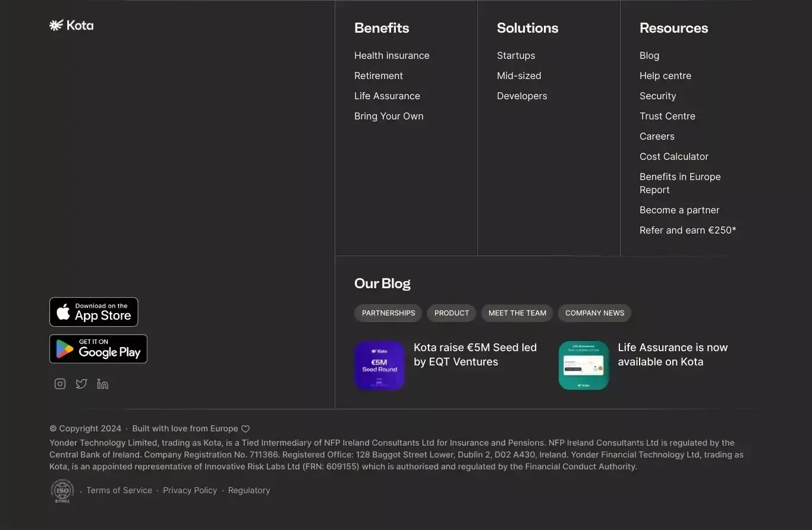This screenshot has height=530, width=812.
Task: Click the heart icon after Europe
Action: point(246,429)
